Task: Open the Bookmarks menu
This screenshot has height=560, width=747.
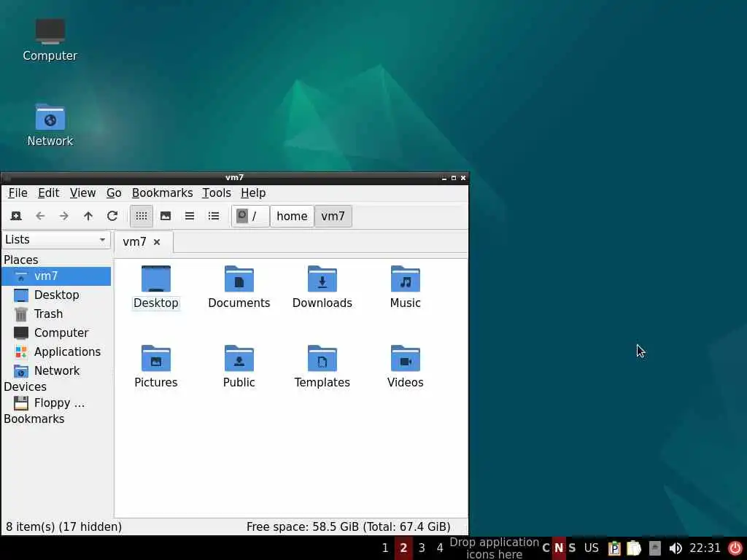Action: click(x=163, y=192)
